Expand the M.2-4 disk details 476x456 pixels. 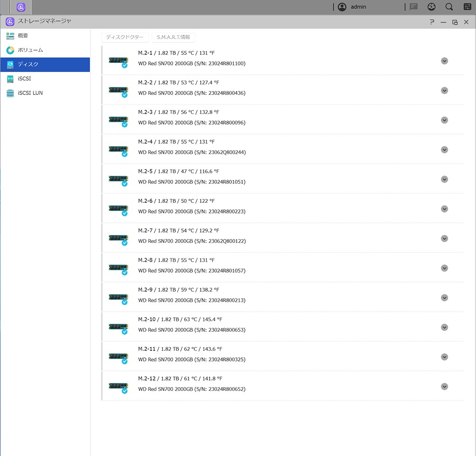[x=444, y=150]
